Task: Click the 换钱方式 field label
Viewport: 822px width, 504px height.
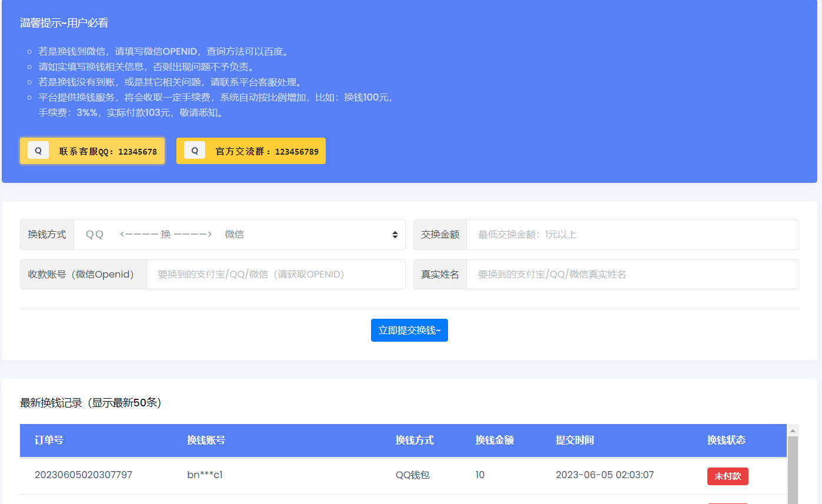Action: [47, 235]
